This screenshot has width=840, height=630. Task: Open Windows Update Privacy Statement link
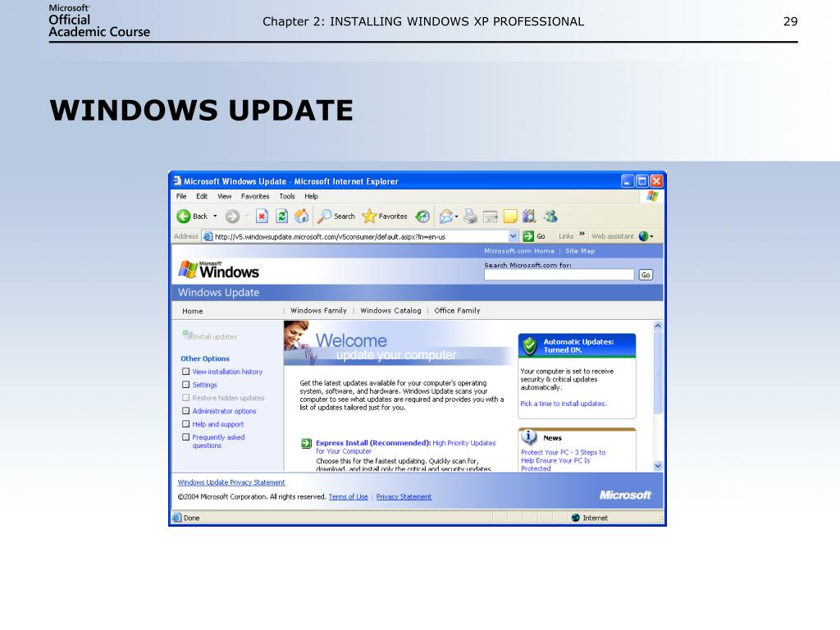pyautogui.click(x=231, y=482)
